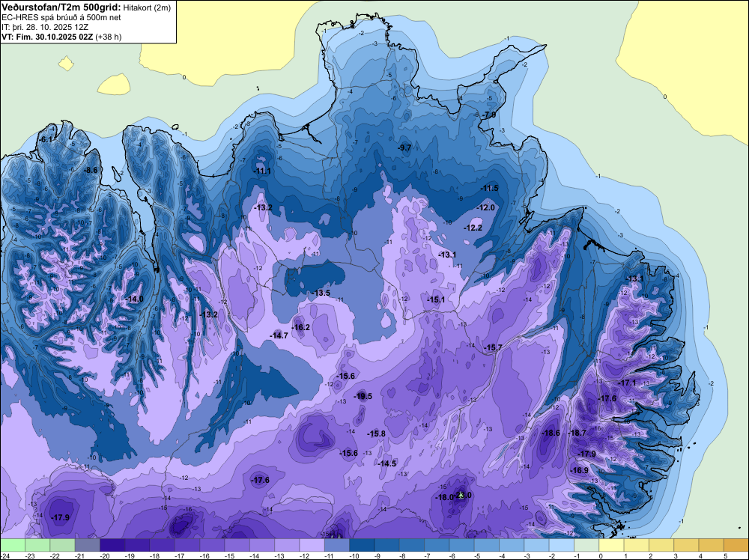Select the -4 legend color swatch
749x560 pixels.
pyautogui.click(x=512, y=545)
